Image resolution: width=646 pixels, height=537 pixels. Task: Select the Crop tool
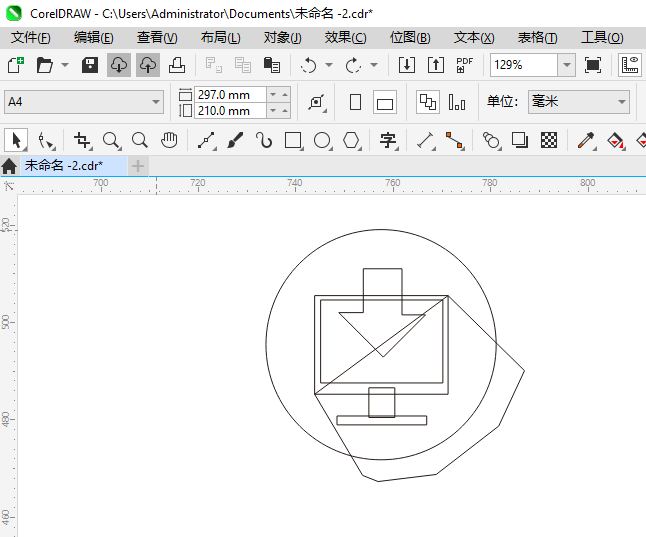[x=82, y=140]
